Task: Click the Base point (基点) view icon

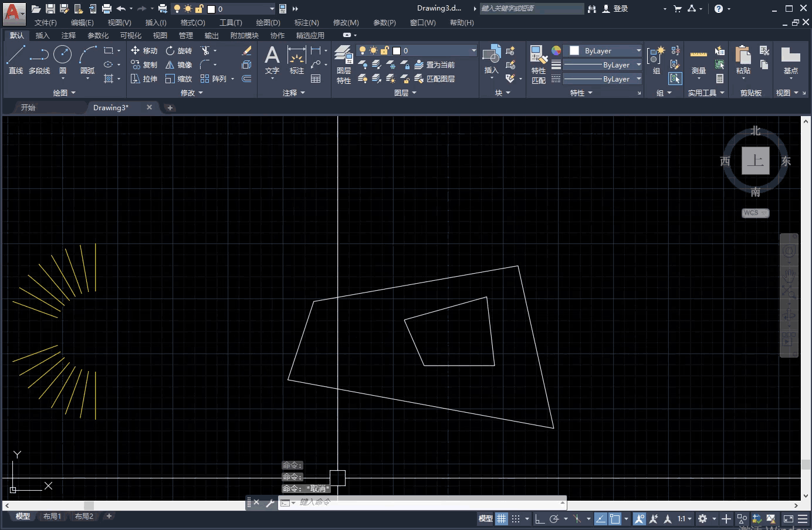Action: 791,60
